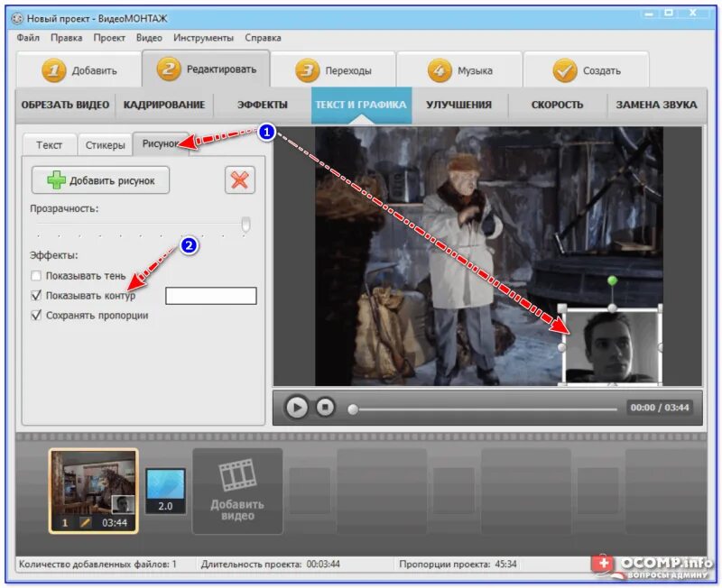Click the application icon in title bar
This screenshot has height=588, width=722.
pos(17,19)
